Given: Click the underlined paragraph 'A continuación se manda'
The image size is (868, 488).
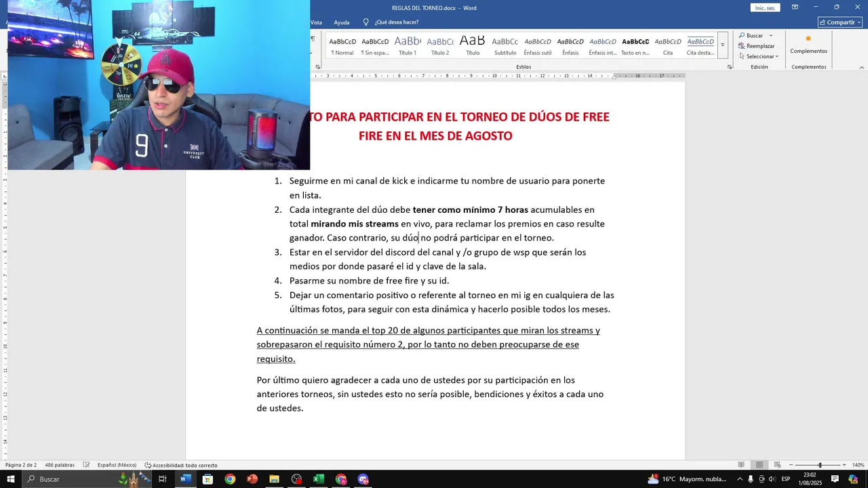Looking at the screenshot, I should 428,344.
